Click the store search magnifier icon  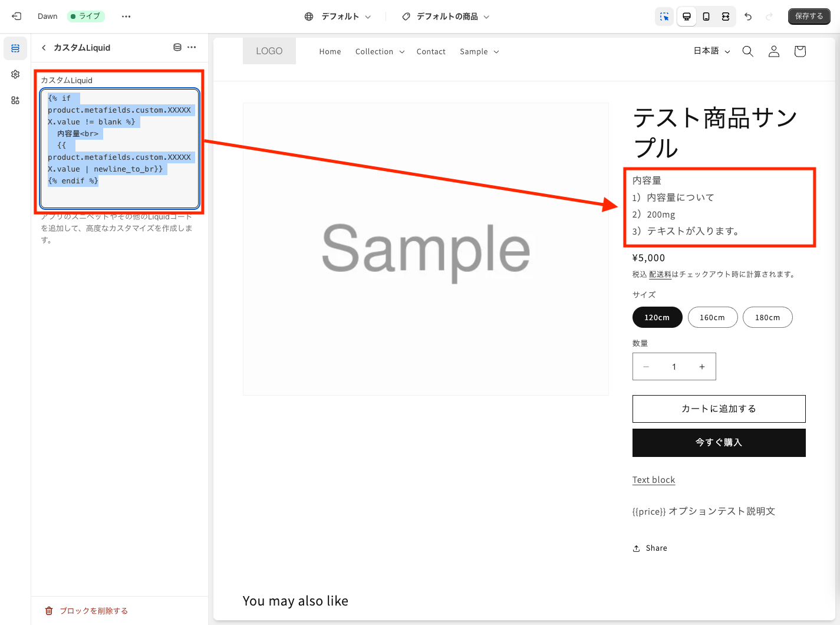tap(748, 51)
